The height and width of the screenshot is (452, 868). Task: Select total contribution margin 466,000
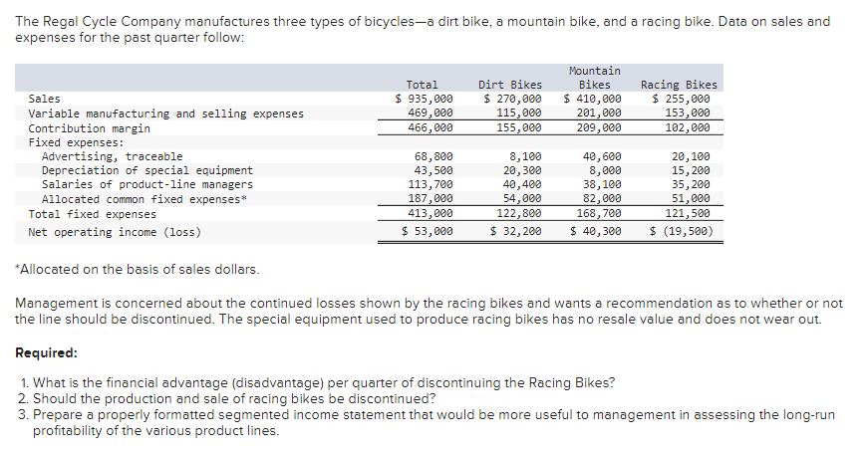pyautogui.click(x=431, y=127)
